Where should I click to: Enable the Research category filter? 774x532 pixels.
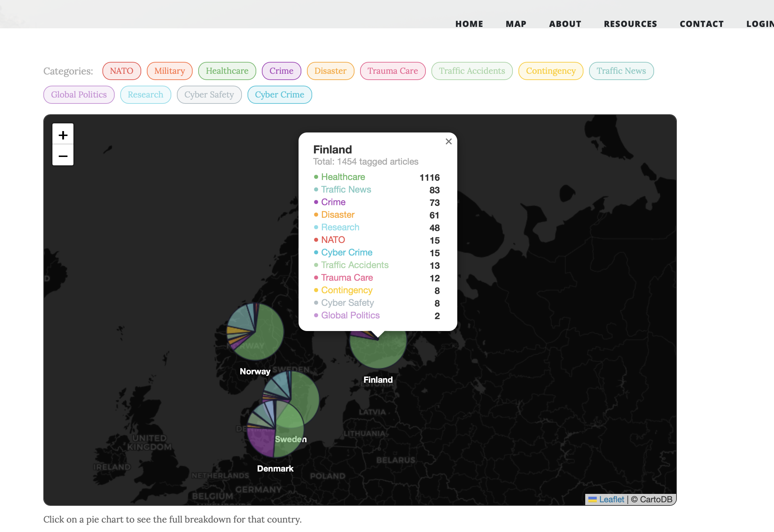pyautogui.click(x=145, y=95)
